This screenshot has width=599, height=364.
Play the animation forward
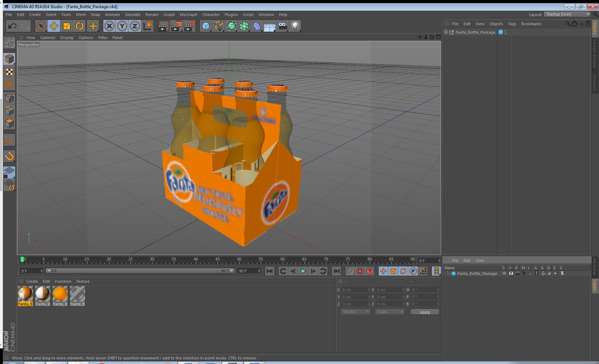(303, 271)
